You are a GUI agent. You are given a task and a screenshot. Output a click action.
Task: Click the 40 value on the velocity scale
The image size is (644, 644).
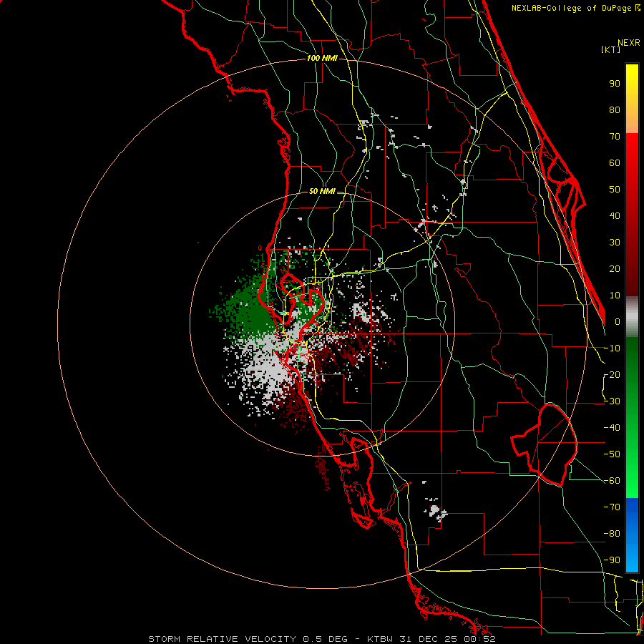[615, 216]
